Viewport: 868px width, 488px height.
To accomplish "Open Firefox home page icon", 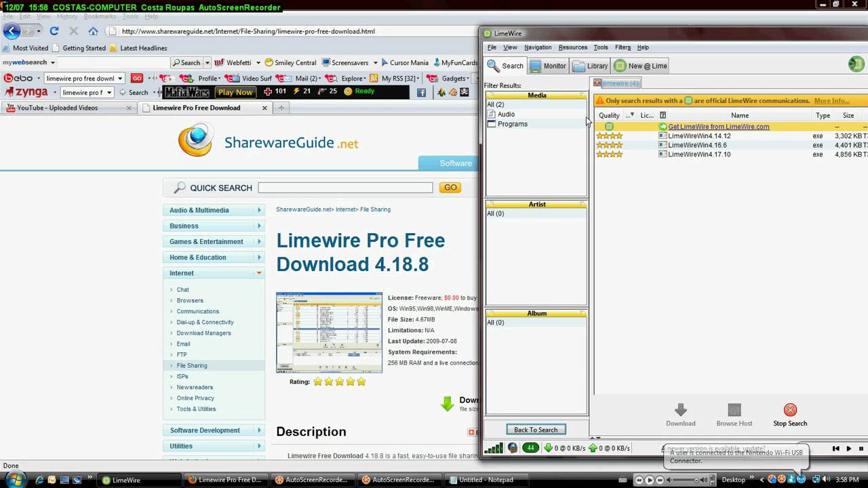I will tap(93, 31).
